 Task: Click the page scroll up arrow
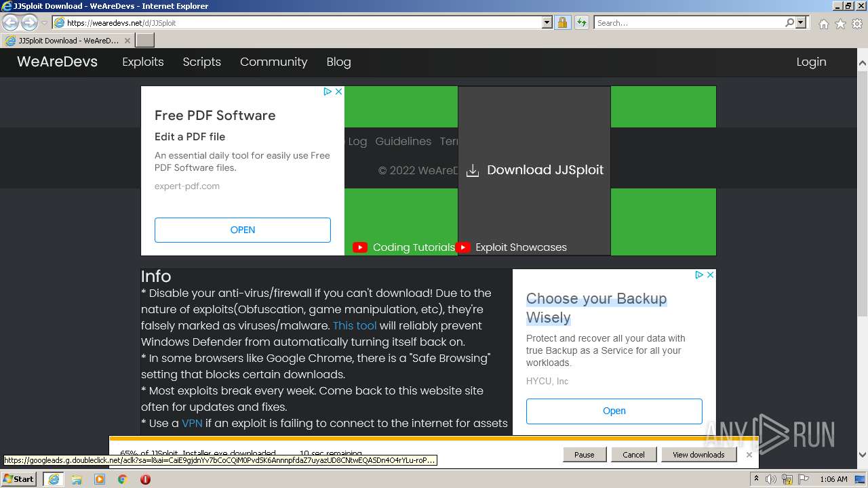tap(863, 64)
